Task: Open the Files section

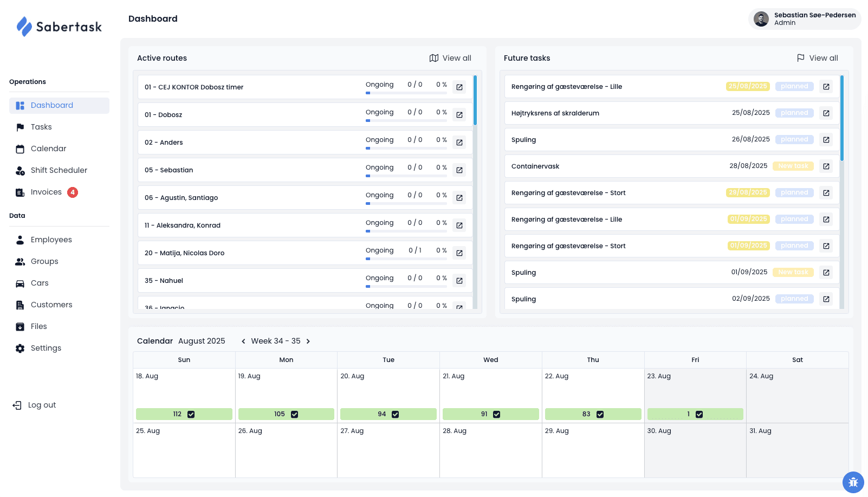Action: (38, 326)
